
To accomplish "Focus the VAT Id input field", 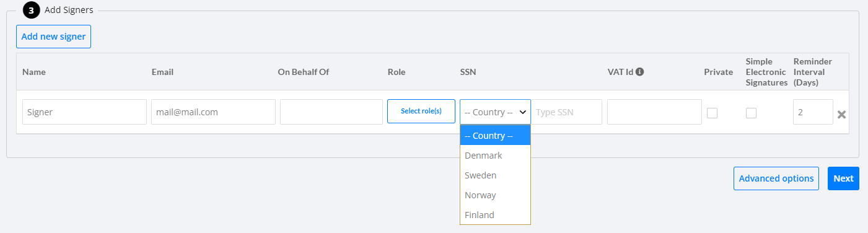I will coord(654,112).
